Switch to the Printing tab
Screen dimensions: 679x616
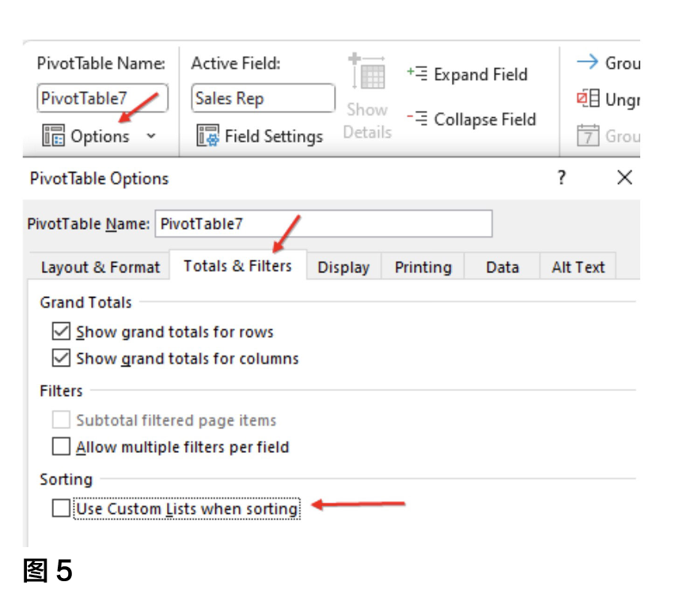tap(423, 268)
